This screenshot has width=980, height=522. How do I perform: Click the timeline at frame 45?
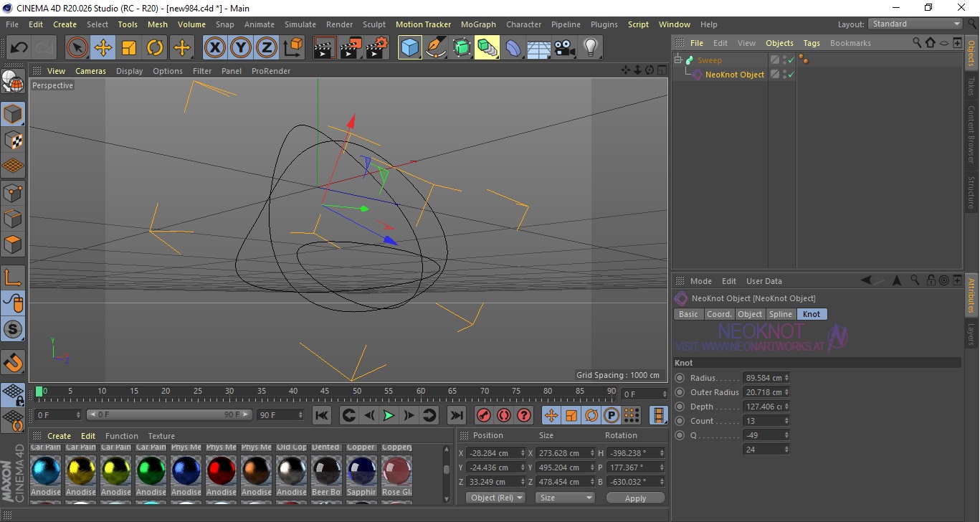pyautogui.click(x=325, y=391)
